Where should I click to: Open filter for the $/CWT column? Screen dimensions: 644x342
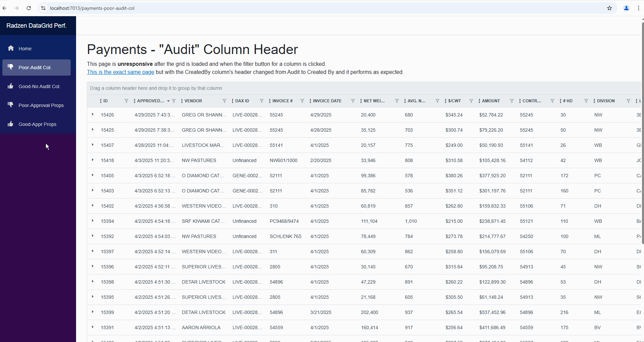coord(471,101)
